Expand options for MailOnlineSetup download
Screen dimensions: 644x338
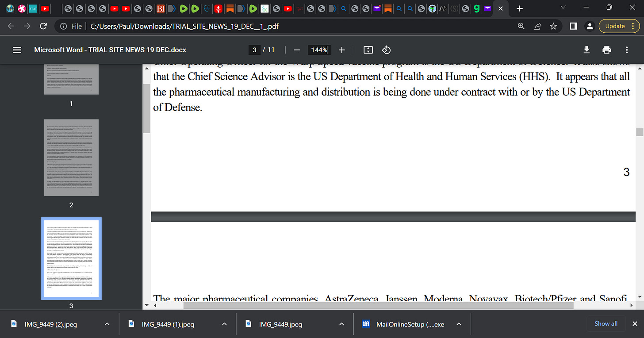coord(459,324)
